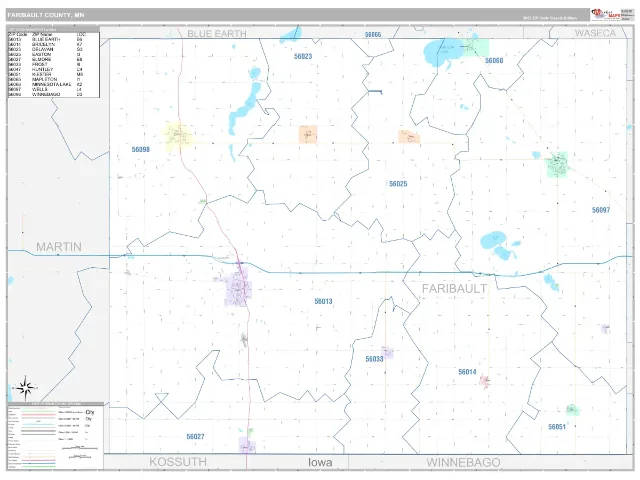Click the WINNEBAGO county label at bottom

click(463, 462)
